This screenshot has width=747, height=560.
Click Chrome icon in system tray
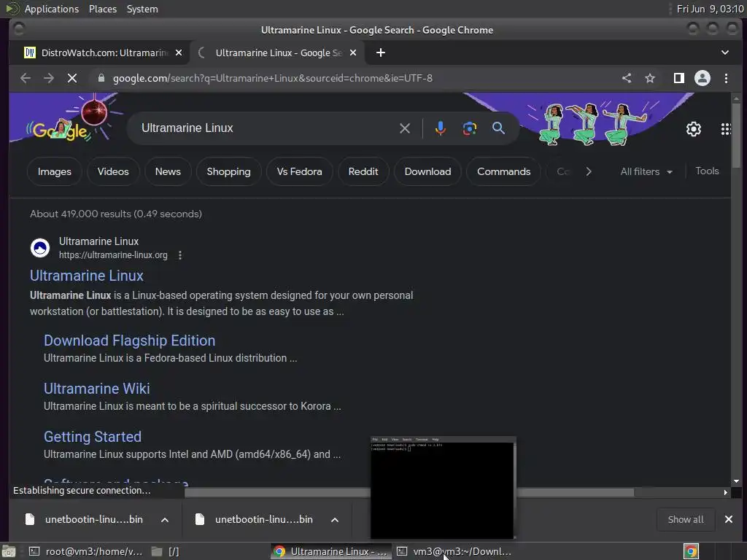pyautogui.click(x=691, y=551)
